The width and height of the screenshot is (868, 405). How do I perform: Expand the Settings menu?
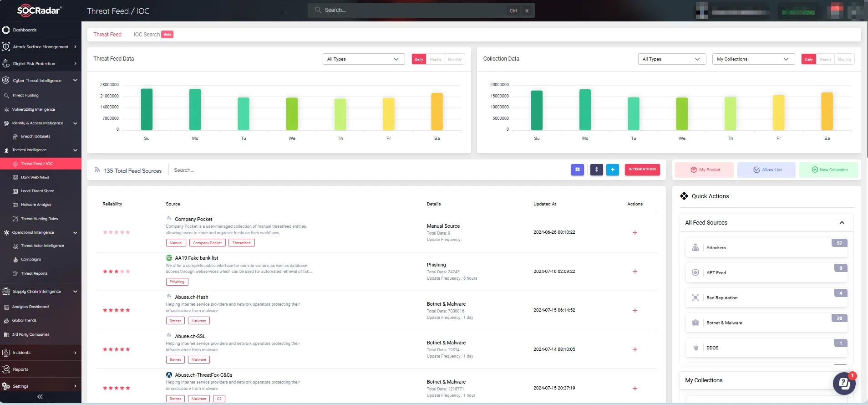point(75,386)
